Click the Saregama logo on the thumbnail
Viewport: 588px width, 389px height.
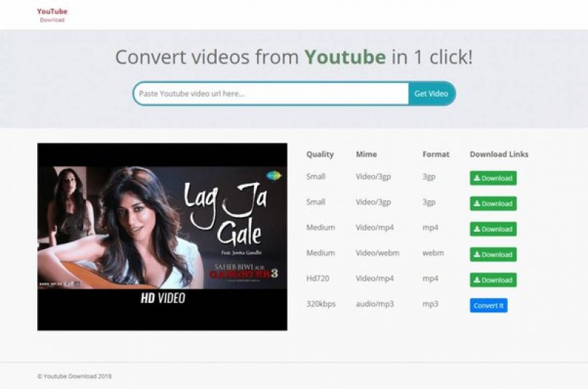(274, 176)
